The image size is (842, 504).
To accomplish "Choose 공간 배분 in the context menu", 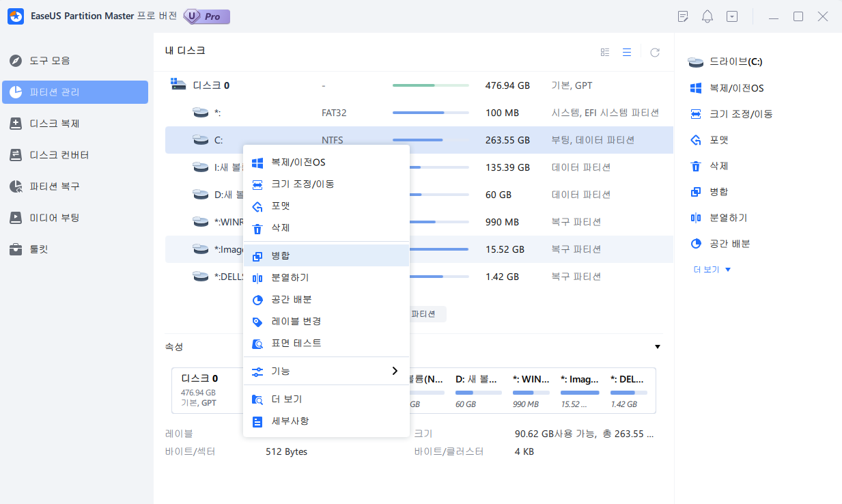I will 326,300.
